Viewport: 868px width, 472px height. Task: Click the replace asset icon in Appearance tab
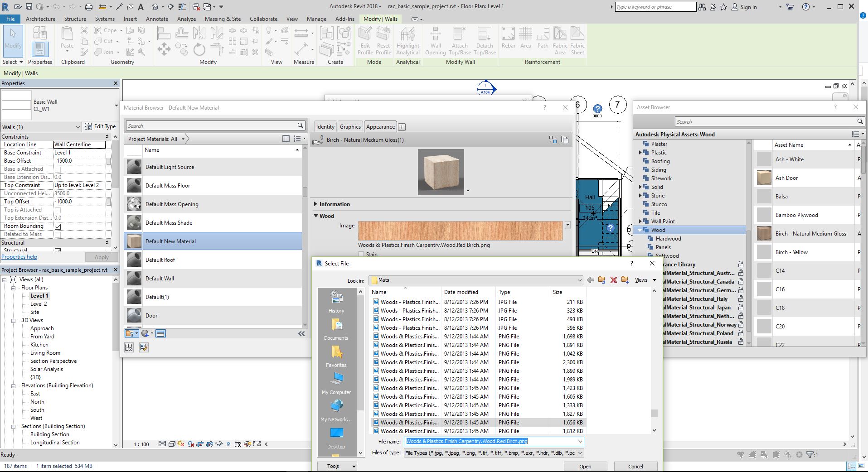(x=553, y=140)
